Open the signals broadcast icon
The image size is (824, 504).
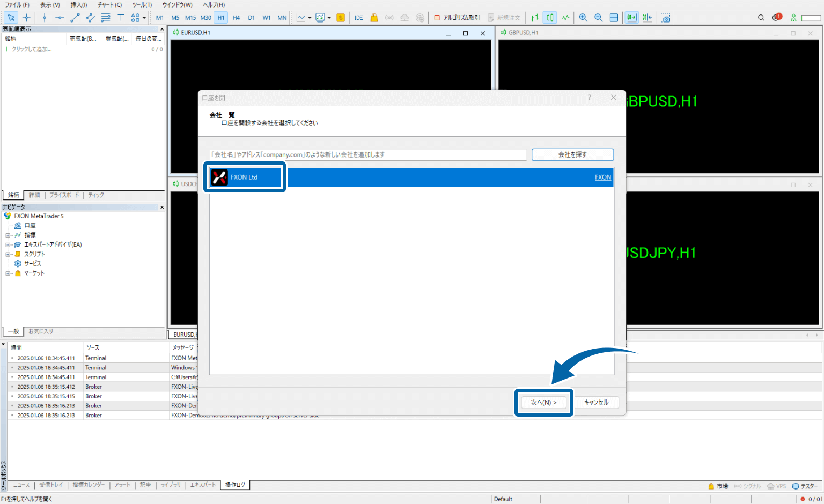pyautogui.click(x=389, y=18)
